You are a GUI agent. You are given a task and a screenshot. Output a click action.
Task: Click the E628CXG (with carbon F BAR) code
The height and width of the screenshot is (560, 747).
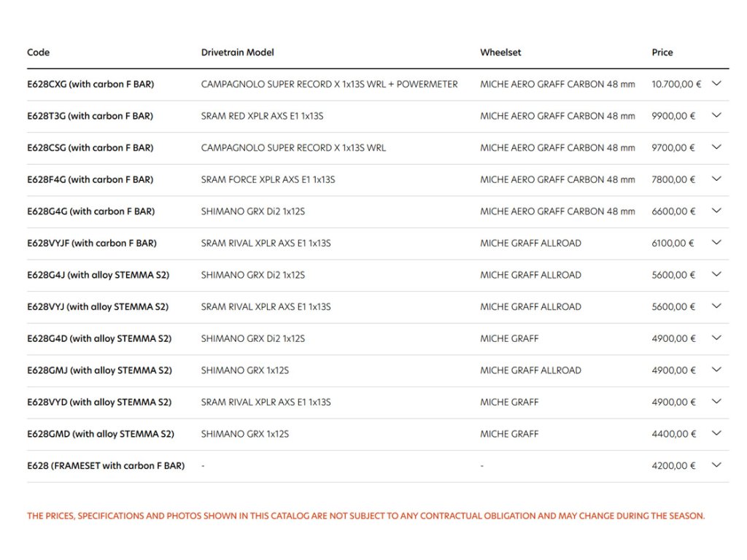point(90,85)
